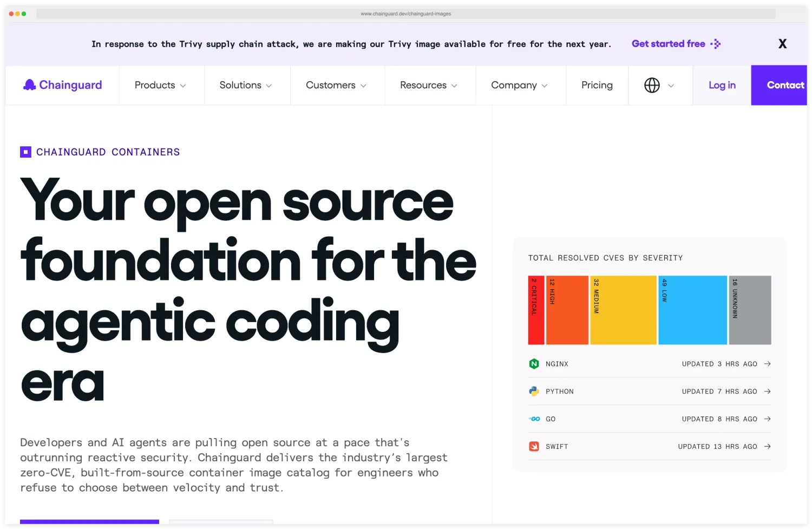Expand the Solutions menu chevron
812x529 pixels.
click(269, 86)
